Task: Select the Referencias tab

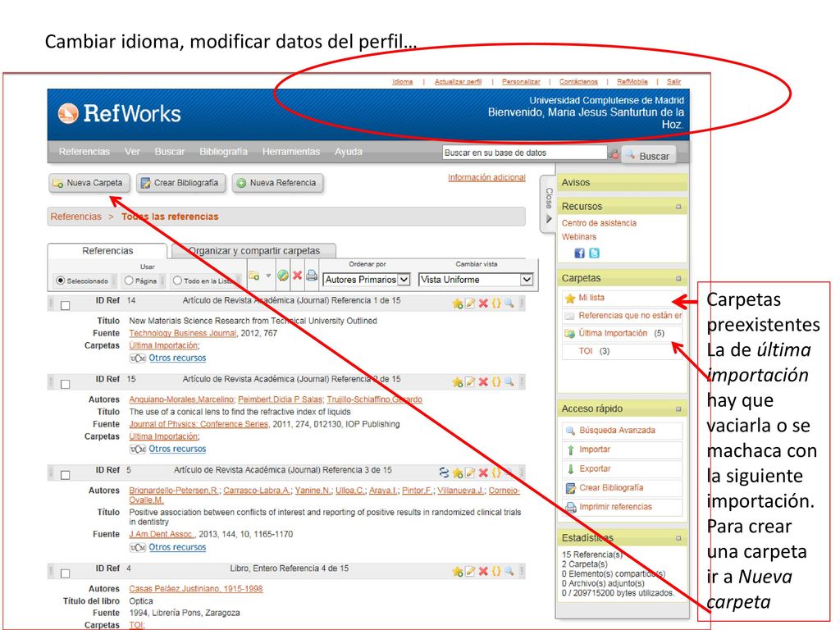Action: click(107, 251)
